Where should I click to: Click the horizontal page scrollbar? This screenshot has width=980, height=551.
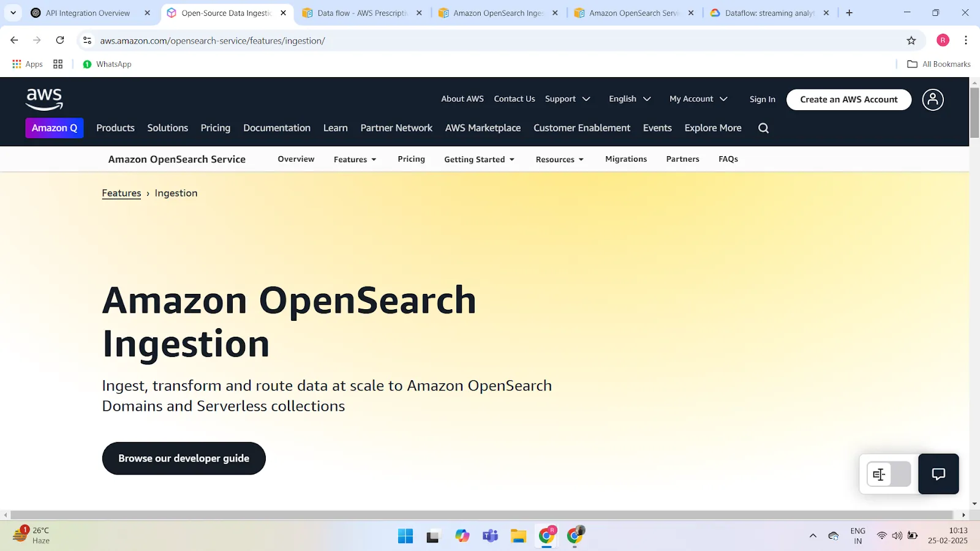coord(482,515)
